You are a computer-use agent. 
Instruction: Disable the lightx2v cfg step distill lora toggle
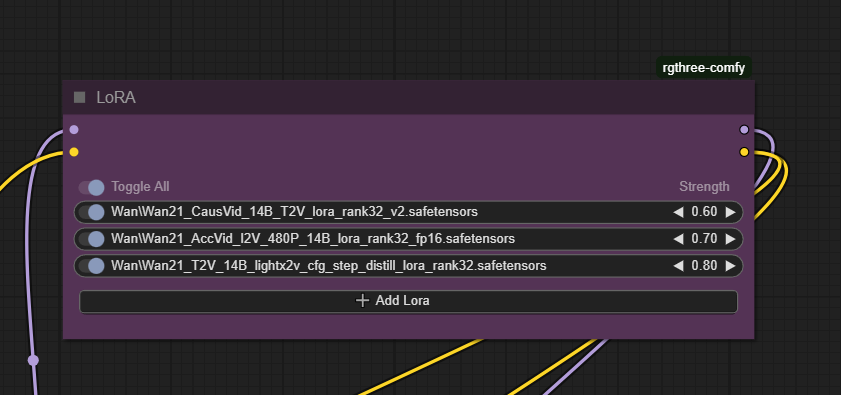click(91, 266)
